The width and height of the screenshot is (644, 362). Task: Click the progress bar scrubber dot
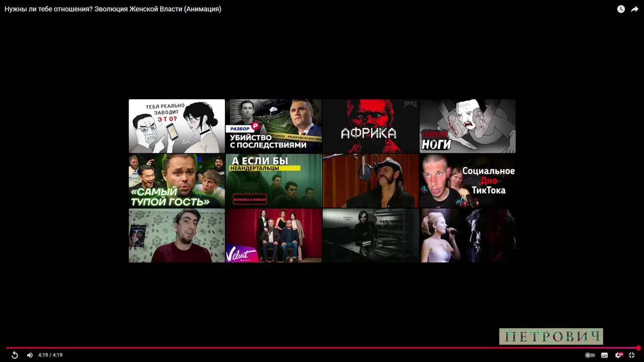638,348
